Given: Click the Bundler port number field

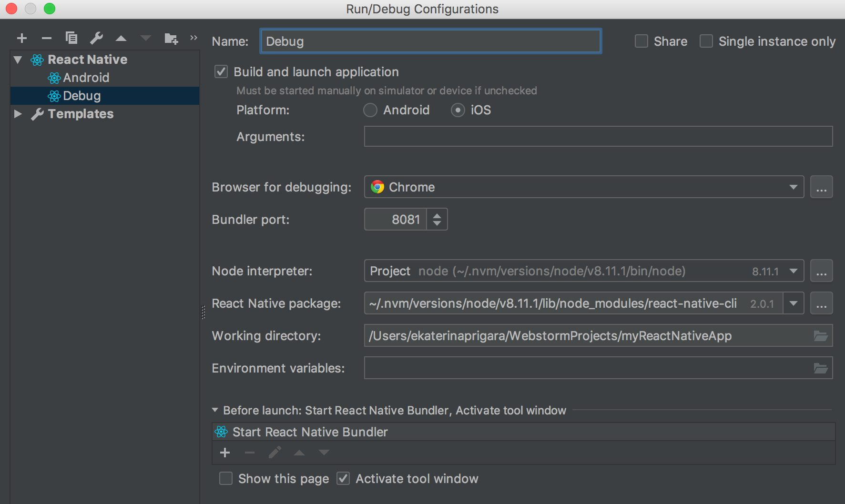Looking at the screenshot, I should [x=395, y=219].
